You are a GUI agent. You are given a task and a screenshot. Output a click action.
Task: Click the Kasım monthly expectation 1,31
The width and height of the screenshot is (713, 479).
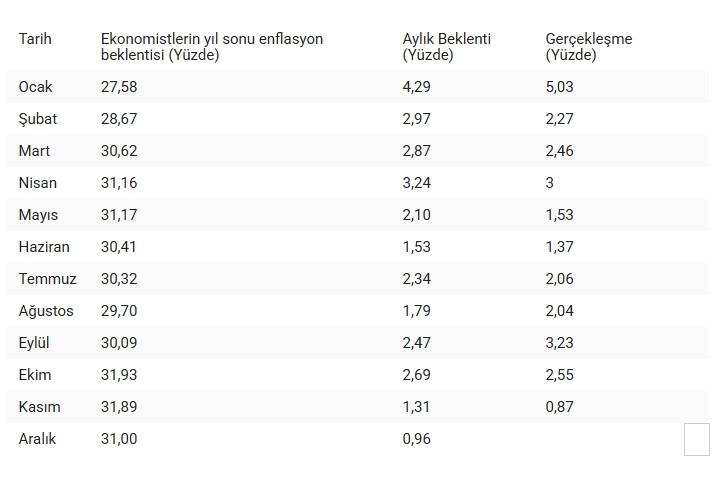416,407
